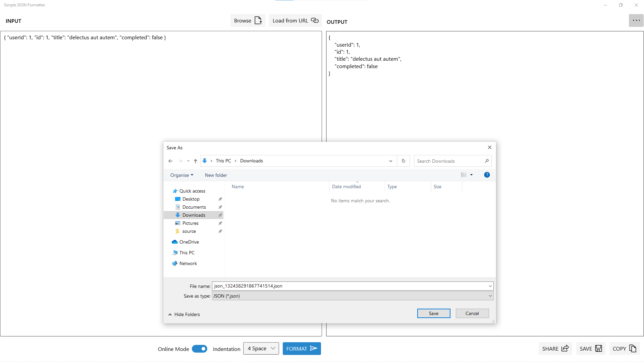The height and width of the screenshot is (362, 644).
Task: Minimize the Simple JSON Formatter window
Action: 605,5
